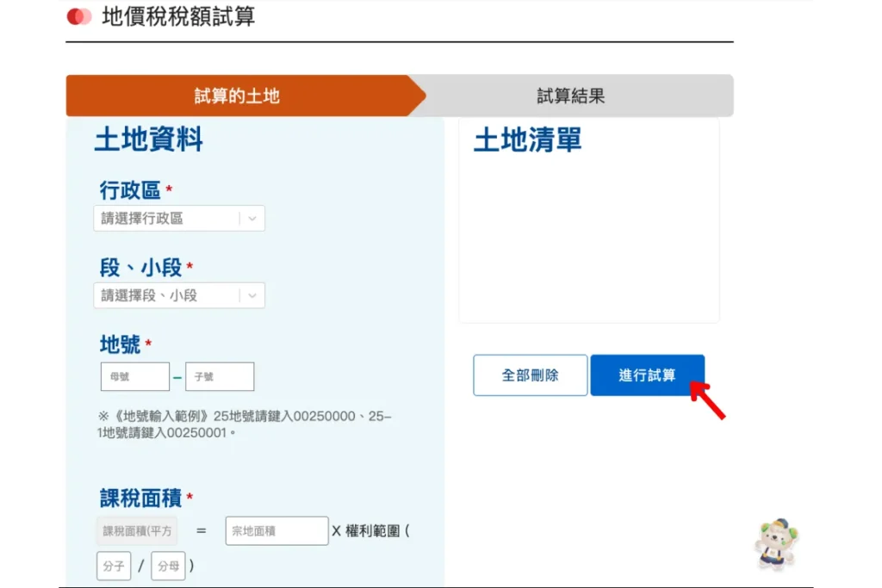
Task: Click the 分母 input field
Action: click(168, 566)
